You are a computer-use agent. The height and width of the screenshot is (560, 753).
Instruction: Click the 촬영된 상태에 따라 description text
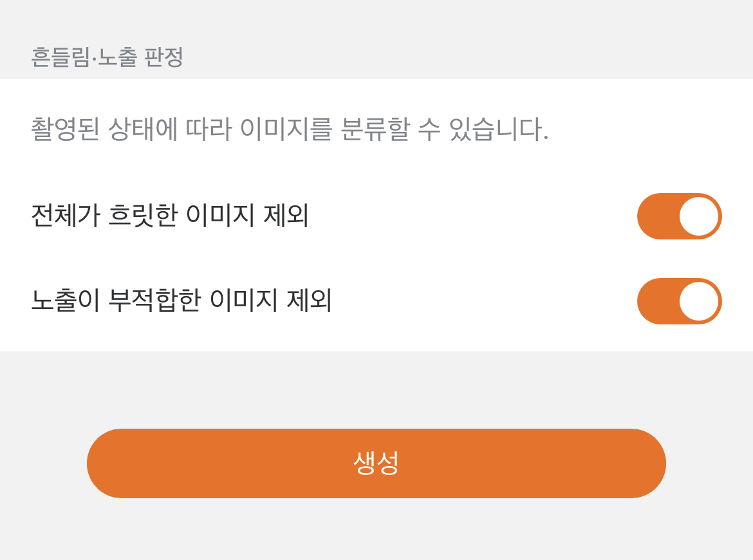(290, 130)
